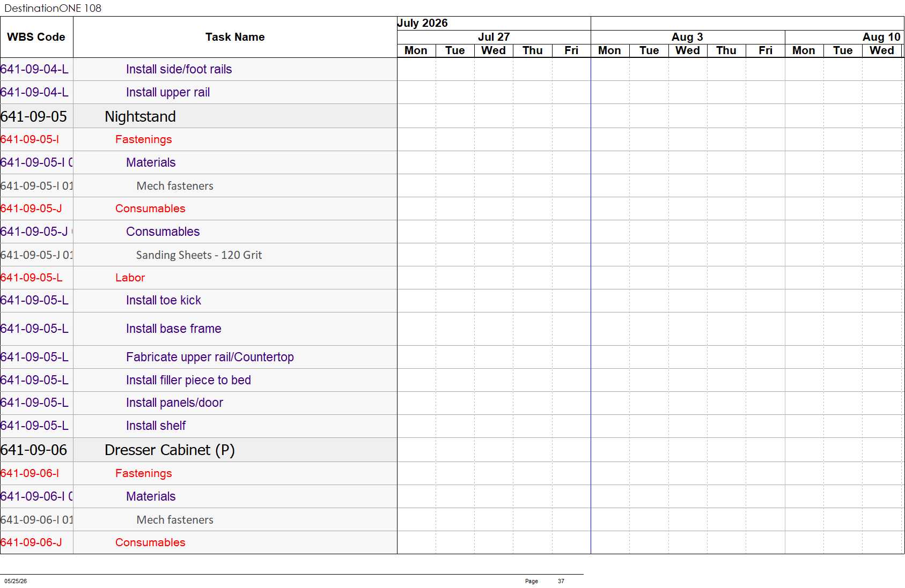Click Mech fasteners in row 641-09-06-I 01
Screen dimensions: 905x588
175,520
